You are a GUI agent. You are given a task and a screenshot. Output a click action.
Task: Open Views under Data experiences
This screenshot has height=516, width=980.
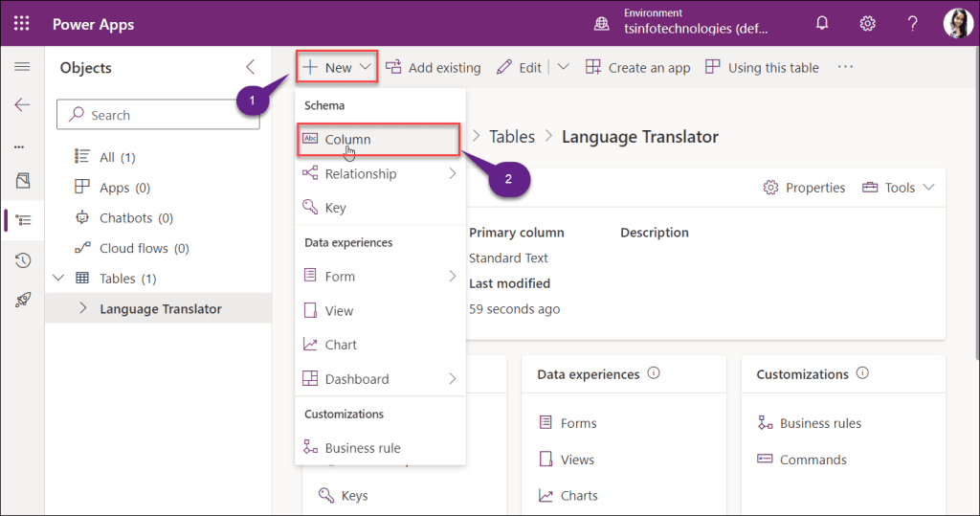pyautogui.click(x=567, y=460)
